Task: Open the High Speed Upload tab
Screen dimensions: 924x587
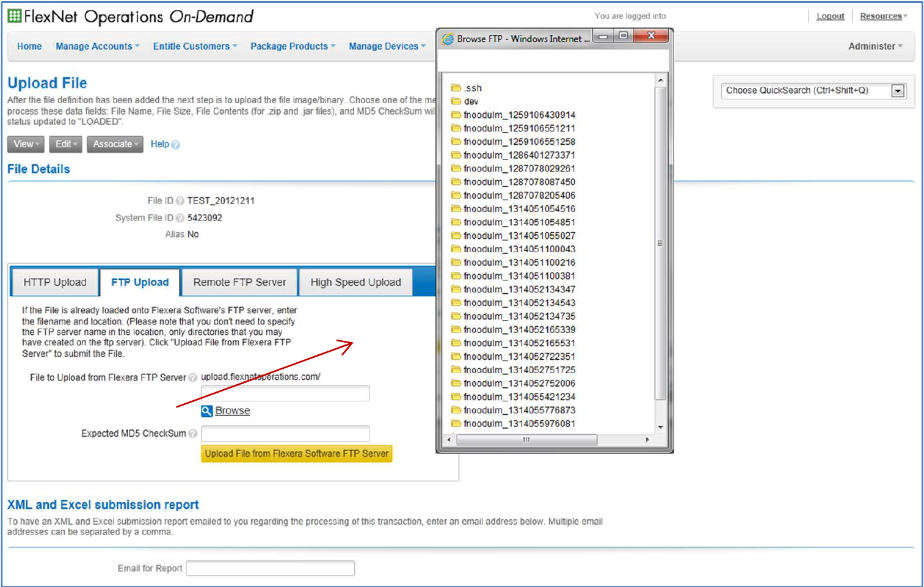Action: tap(355, 282)
